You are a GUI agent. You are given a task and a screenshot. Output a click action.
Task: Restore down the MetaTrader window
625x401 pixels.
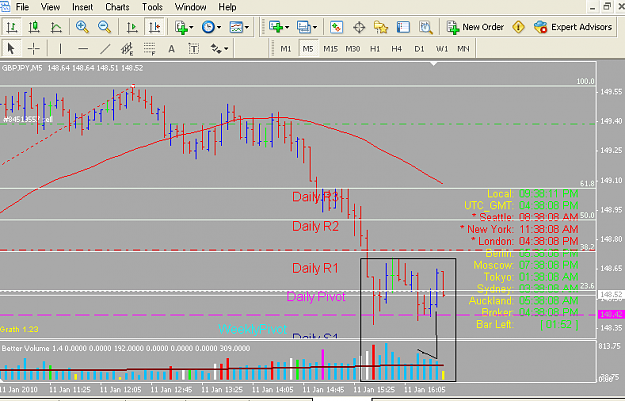[x=607, y=6]
